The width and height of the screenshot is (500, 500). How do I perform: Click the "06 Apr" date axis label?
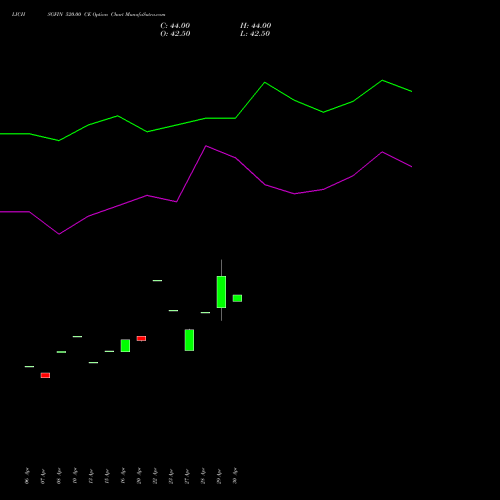coord(27,476)
